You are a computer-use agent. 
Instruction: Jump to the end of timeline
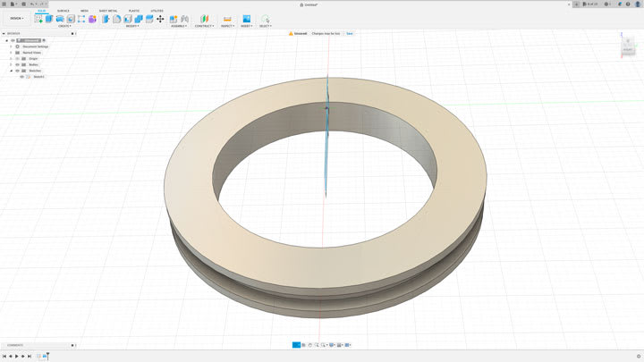coord(30,357)
